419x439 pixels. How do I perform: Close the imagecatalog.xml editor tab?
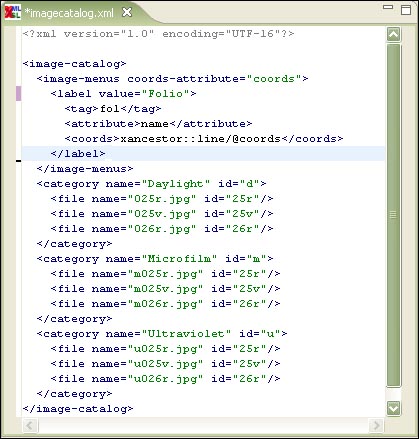[x=127, y=13]
